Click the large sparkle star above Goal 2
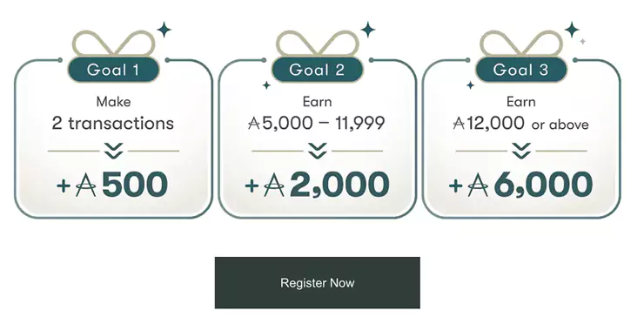The width and height of the screenshot is (644, 331). pos(368,30)
